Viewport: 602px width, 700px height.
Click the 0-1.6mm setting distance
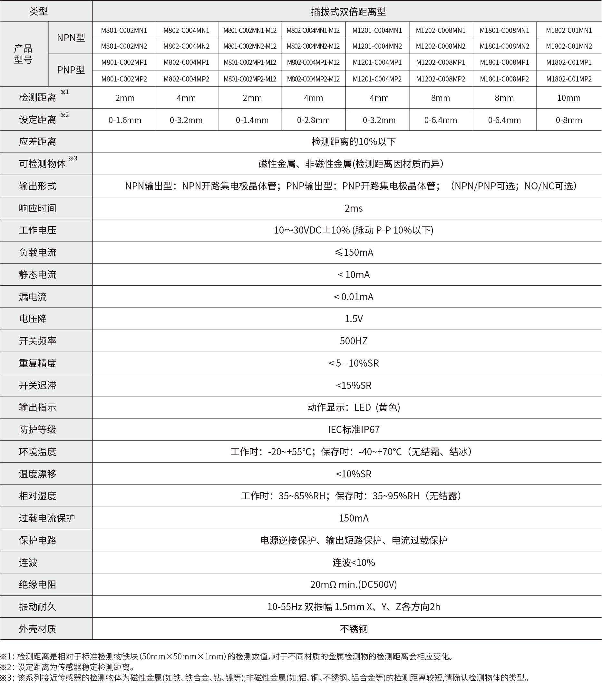tap(125, 120)
